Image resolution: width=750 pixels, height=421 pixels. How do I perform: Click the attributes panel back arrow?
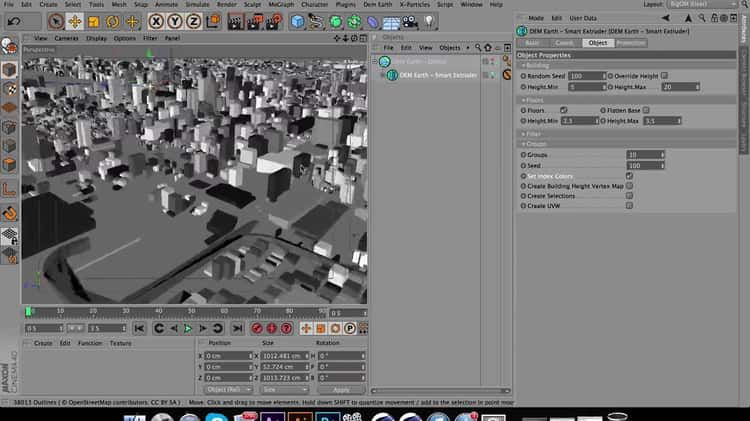665,18
